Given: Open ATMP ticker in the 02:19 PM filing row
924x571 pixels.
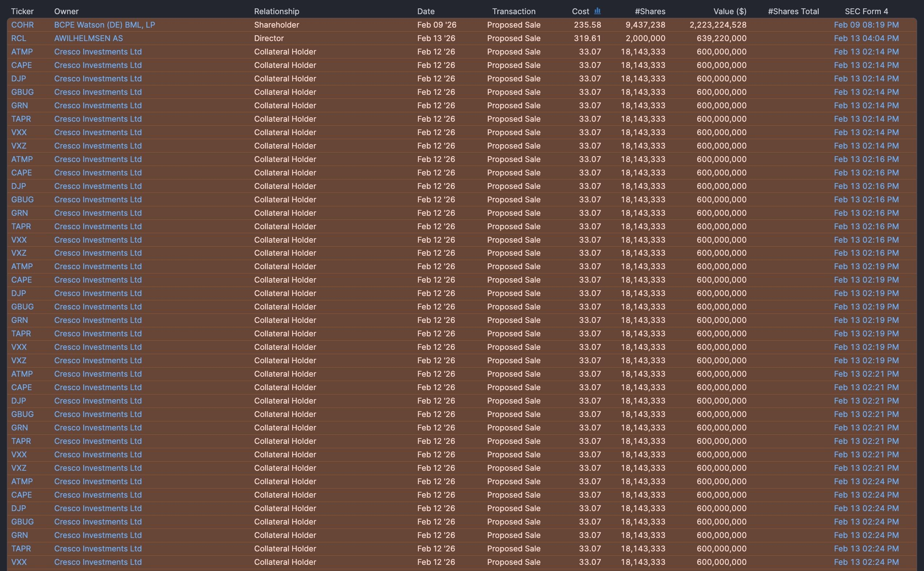Looking at the screenshot, I should tap(22, 266).
